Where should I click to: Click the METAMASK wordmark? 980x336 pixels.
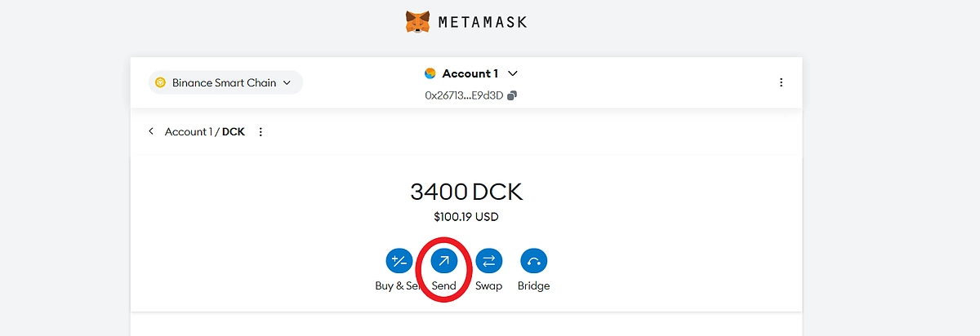pos(483,22)
